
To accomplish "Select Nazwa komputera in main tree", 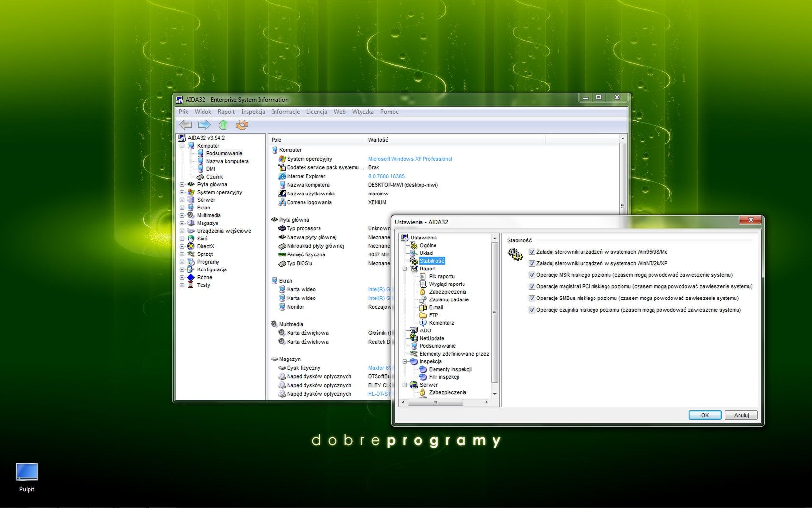I will click(x=227, y=161).
